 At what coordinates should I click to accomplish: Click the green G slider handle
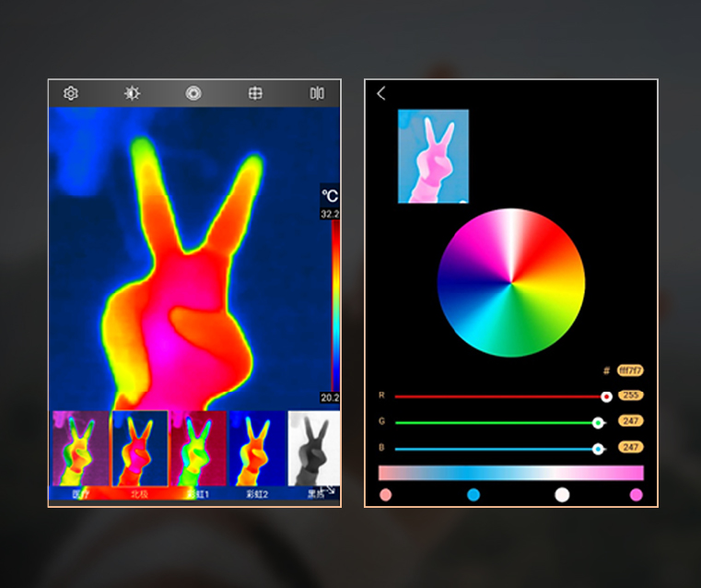pyautogui.click(x=598, y=422)
